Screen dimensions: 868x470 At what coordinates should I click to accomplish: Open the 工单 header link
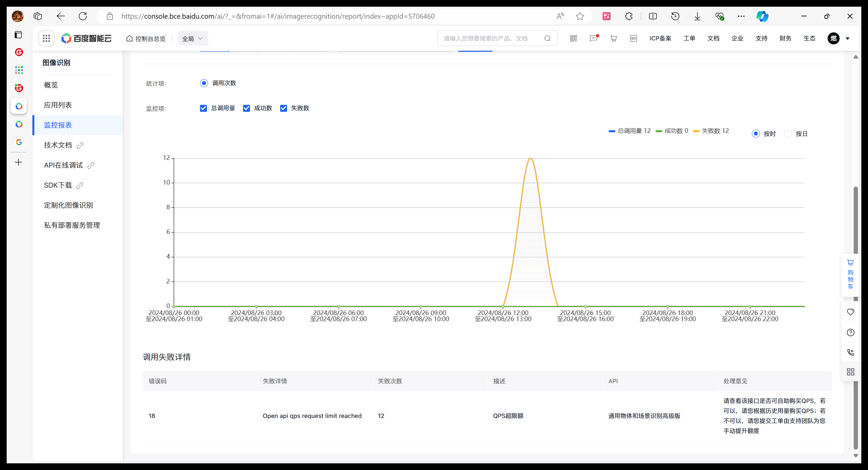click(x=689, y=38)
